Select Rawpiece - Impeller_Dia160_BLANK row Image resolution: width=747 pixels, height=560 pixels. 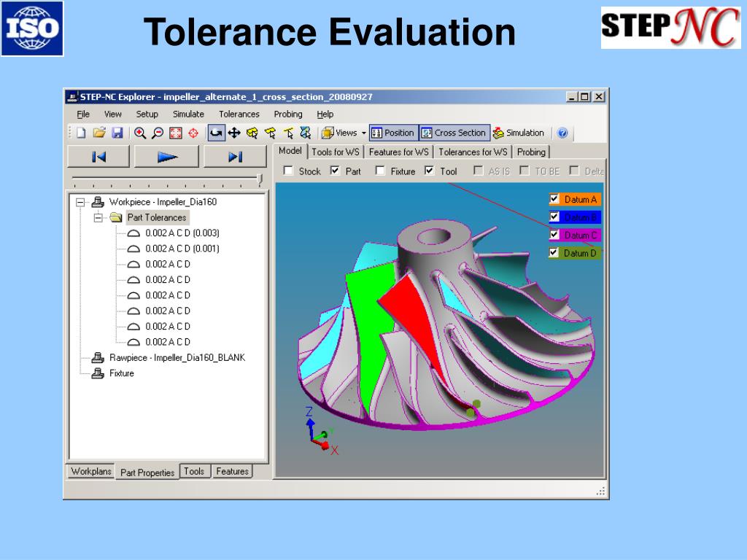[177, 357]
